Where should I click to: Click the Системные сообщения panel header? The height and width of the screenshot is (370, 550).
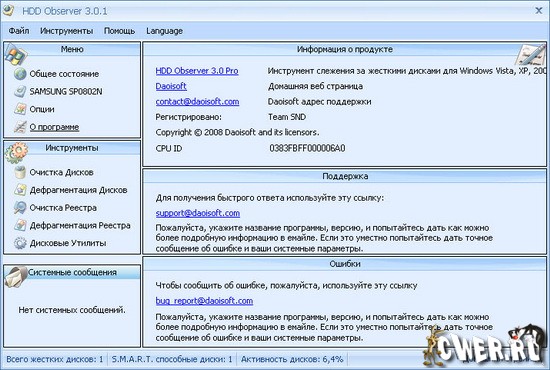[72, 272]
